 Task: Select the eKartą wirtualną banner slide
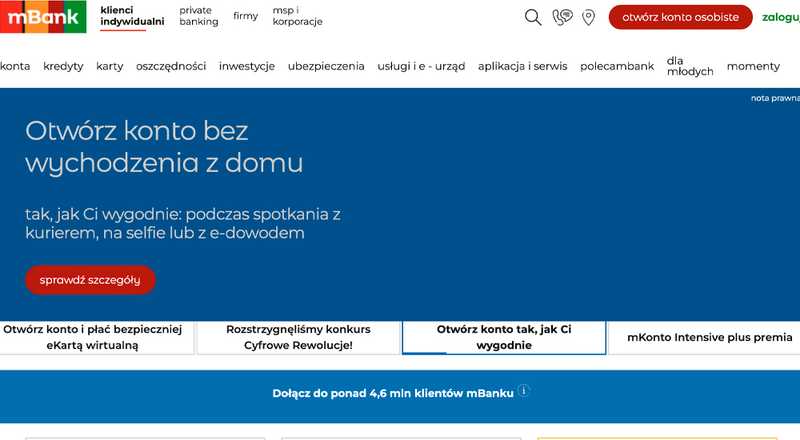coord(95,337)
